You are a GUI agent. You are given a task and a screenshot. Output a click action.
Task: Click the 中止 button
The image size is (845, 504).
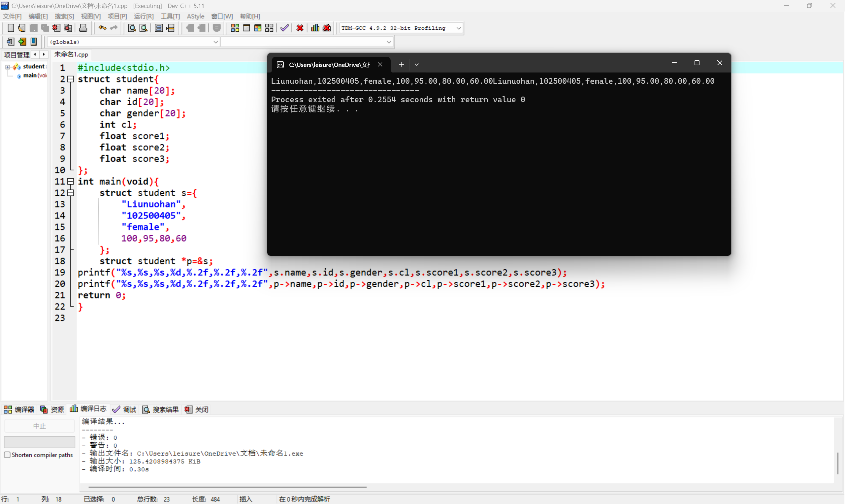39,425
